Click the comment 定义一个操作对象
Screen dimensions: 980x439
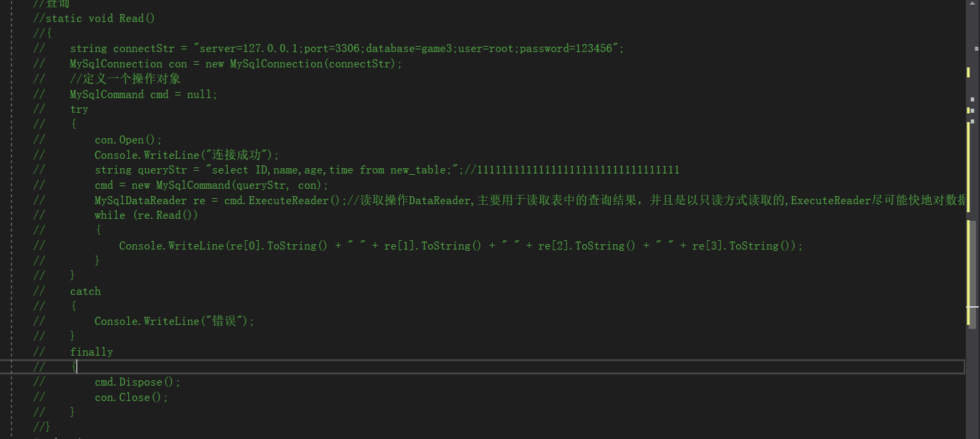tap(126, 79)
